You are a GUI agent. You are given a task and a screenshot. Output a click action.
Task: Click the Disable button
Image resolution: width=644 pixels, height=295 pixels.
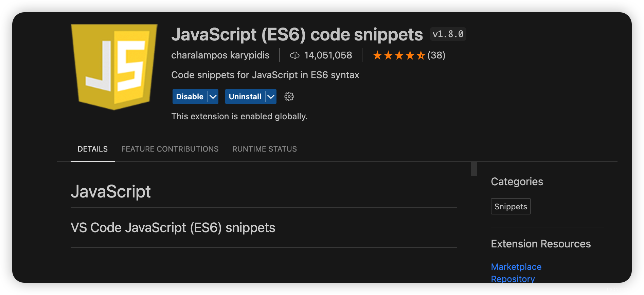[190, 97]
